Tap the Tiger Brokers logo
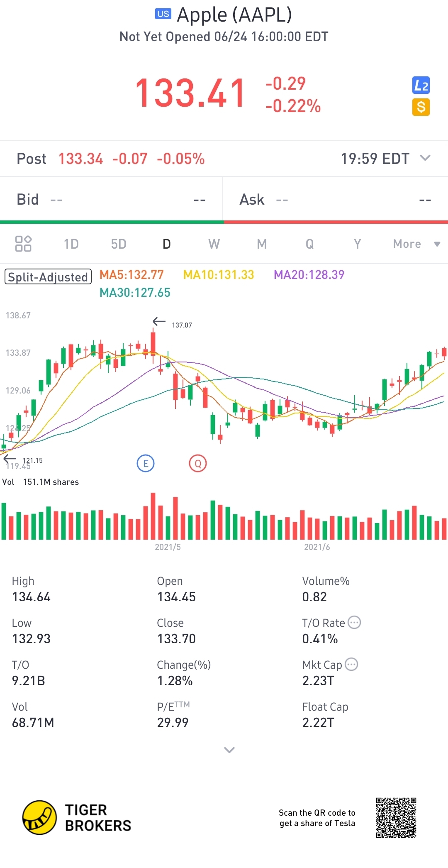Screen dimensions: 448x868 coord(77,817)
